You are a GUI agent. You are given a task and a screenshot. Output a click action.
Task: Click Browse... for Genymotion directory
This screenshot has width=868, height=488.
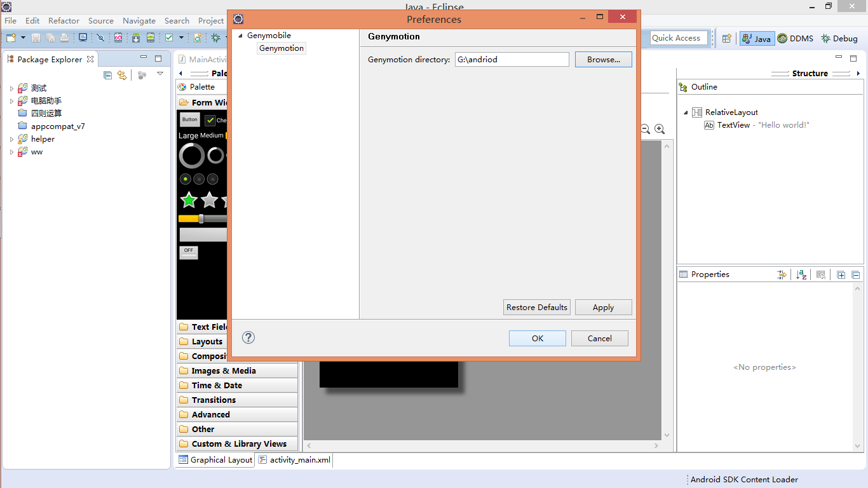pos(604,60)
